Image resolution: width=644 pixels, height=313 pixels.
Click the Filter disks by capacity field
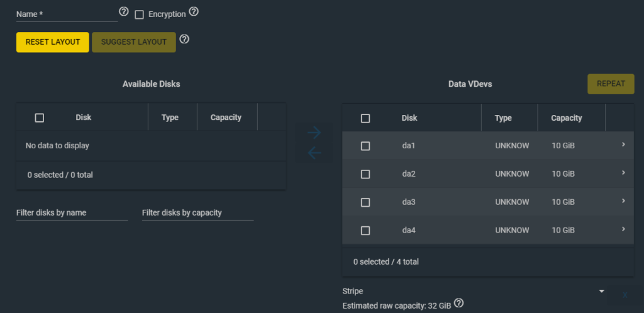(197, 213)
